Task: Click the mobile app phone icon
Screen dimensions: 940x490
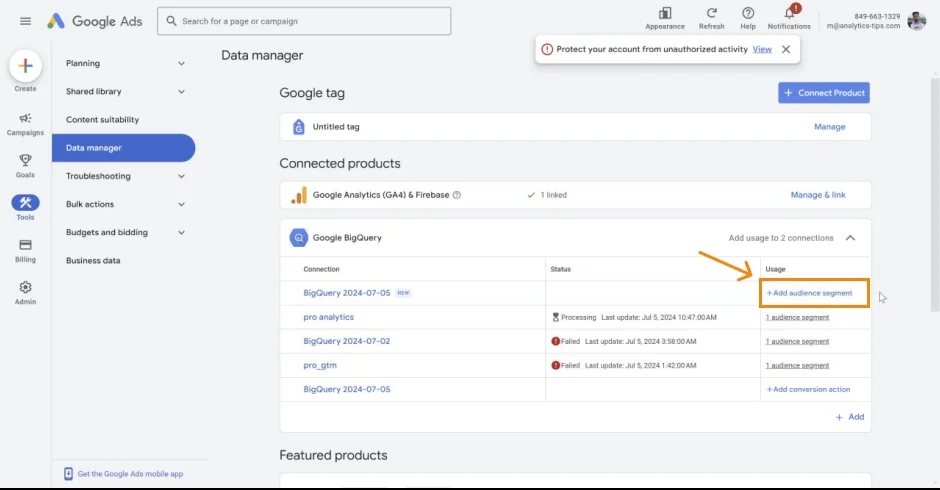Action: click(68, 474)
